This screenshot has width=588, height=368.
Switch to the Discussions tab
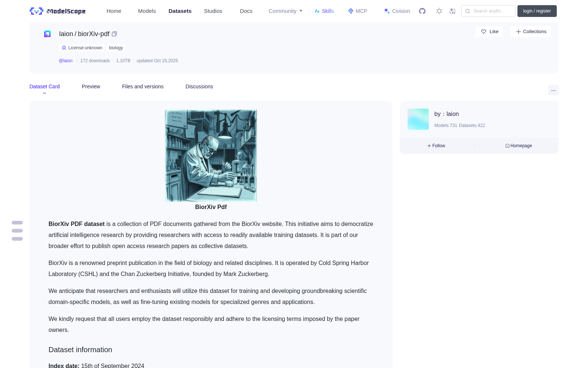(x=199, y=86)
